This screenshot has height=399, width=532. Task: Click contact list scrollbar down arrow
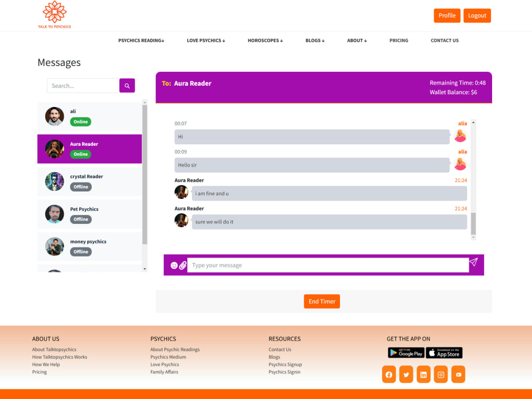pos(145,269)
